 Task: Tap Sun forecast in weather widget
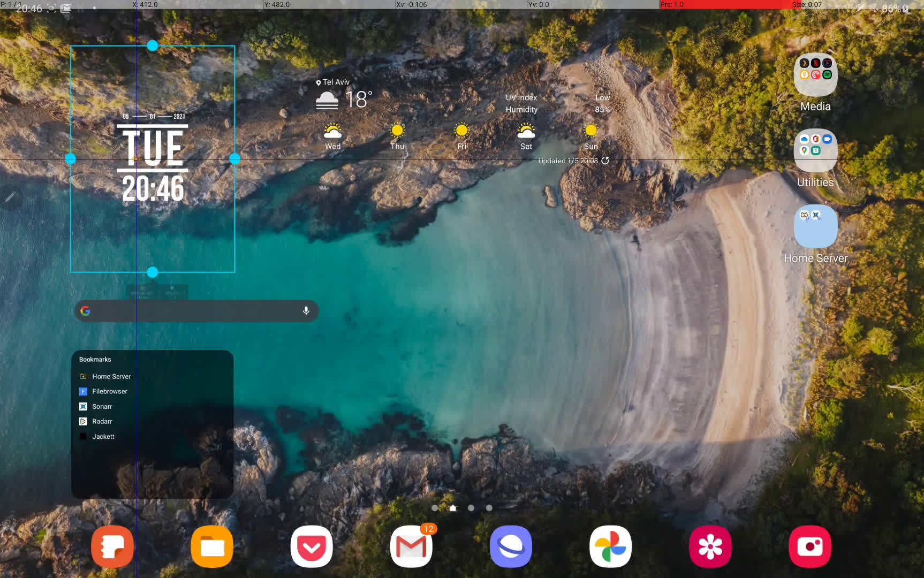pos(591,136)
